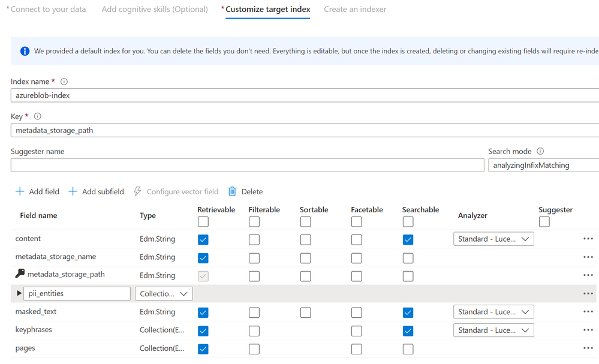Viewport: 599px width, 364px height.
Task: Expand the pii_entities field row
Action: [19, 293]
